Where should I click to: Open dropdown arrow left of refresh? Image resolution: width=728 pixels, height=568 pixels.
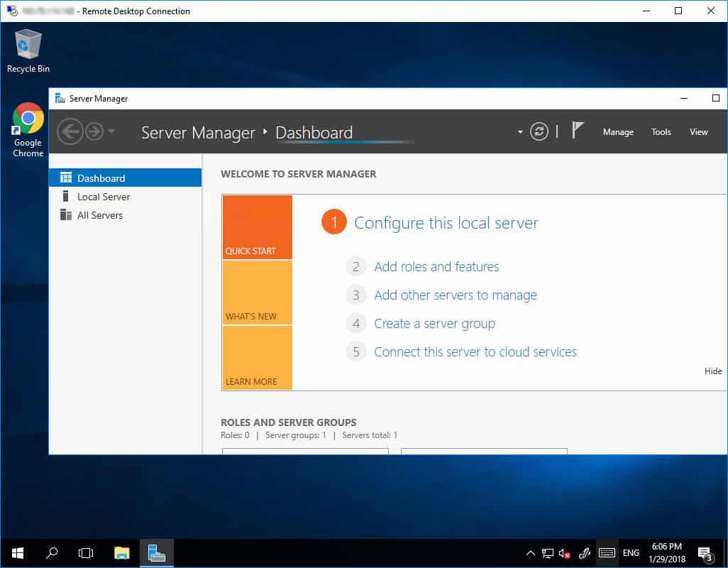pos(520,132)
